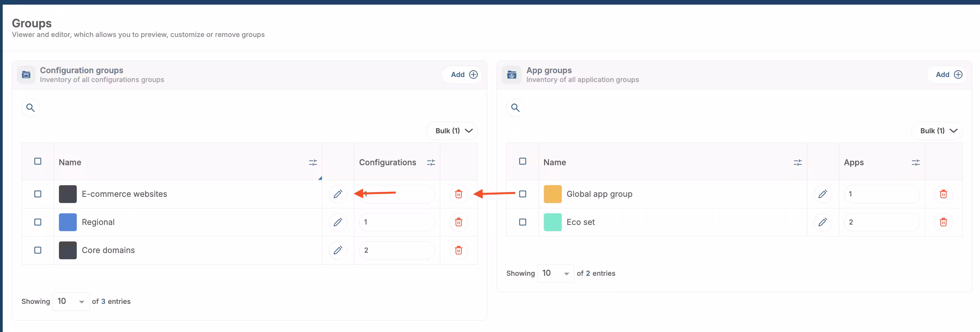Edit the E-commerce websites group

click(x=338, y=194)
